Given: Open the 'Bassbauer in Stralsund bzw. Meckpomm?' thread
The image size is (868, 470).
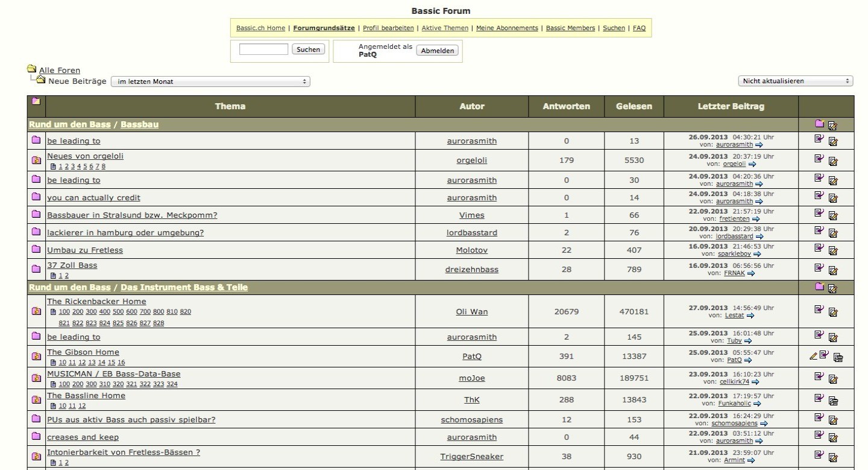Looking at the screenshot, I should tap(132, 215).
